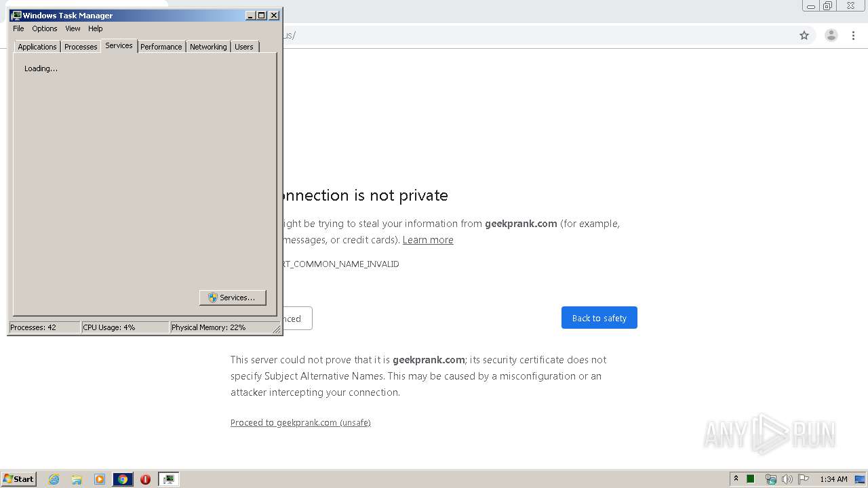The height and width of the screenshot is (488, 868).
Task: Open Task Manager's File menu
Action: tap(18, 28)
